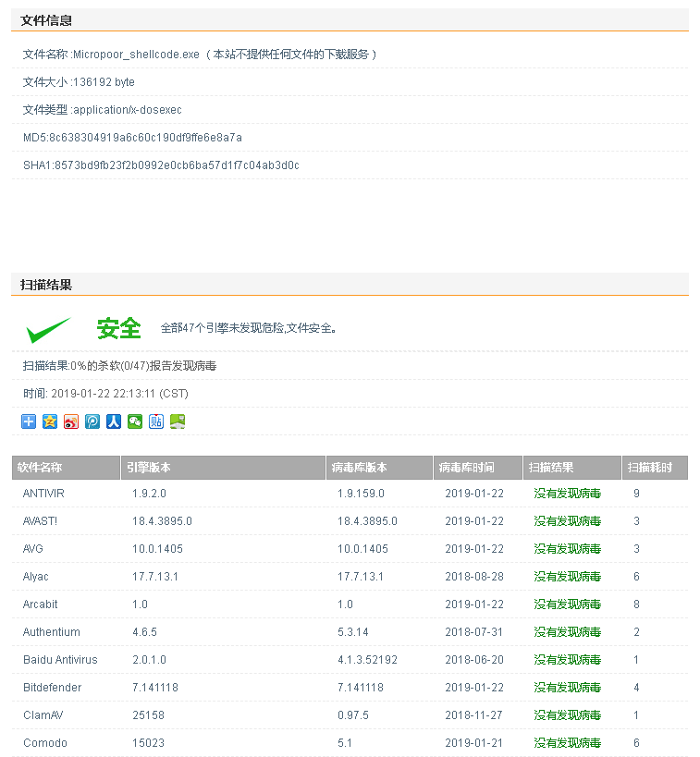Viewport: 700px width, 757px height.
Task: Click ClamAV engine version 25158
Action: tap(148, 715)
